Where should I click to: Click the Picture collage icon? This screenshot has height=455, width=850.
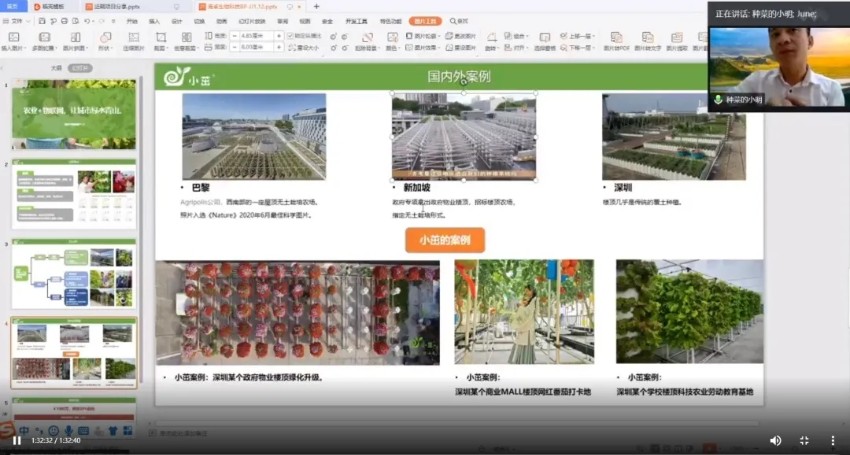75,37
